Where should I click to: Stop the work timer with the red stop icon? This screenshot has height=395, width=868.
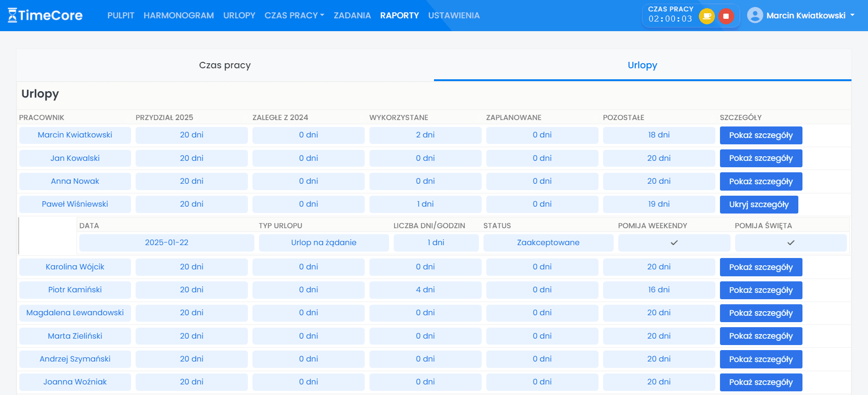[726, 16]
